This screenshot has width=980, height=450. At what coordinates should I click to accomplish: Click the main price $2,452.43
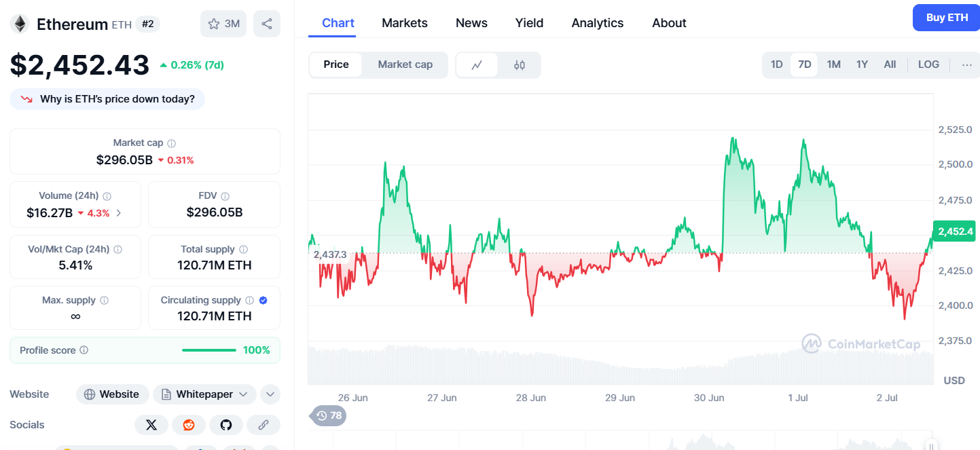point(79,64)
